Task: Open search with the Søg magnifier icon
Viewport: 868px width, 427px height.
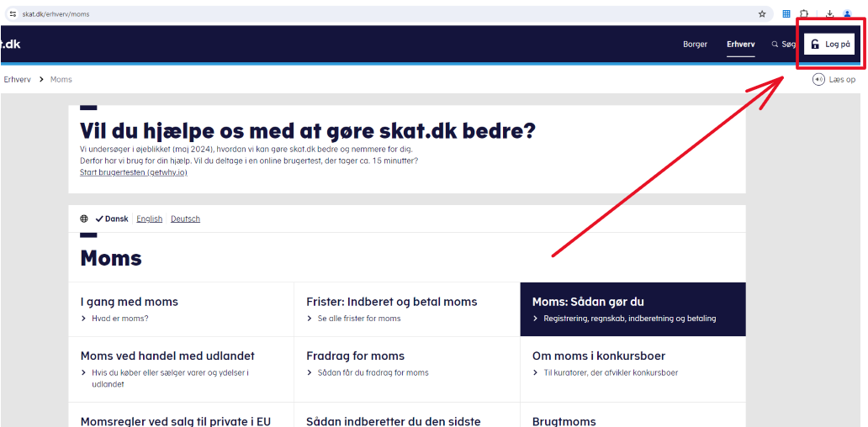Action: point(775,45)
